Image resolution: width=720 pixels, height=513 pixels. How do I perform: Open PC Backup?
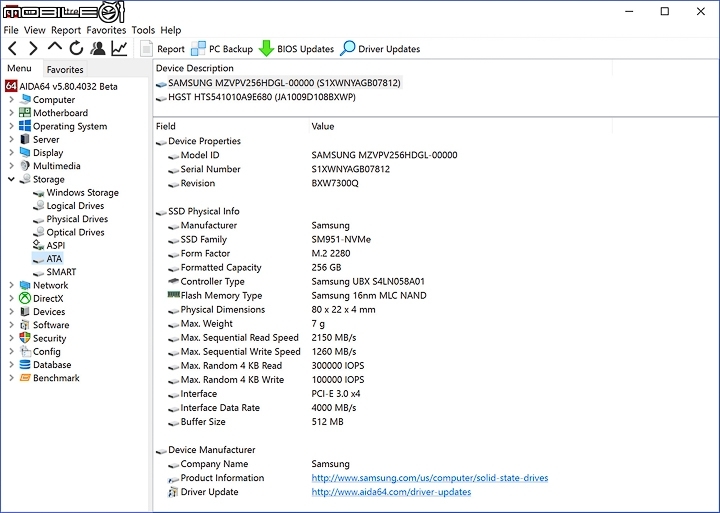[222, 49]
